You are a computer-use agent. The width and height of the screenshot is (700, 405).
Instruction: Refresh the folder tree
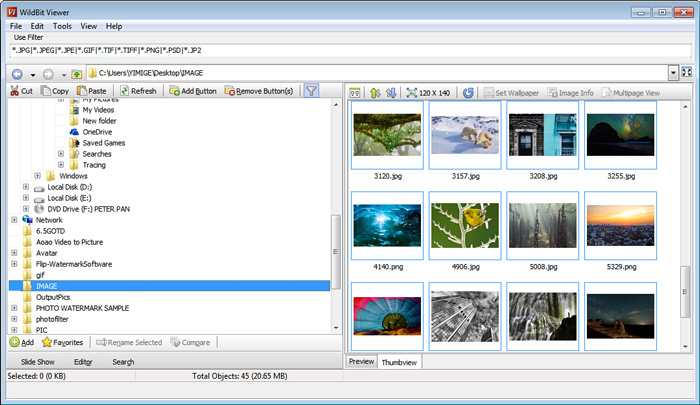click(138, 91)
